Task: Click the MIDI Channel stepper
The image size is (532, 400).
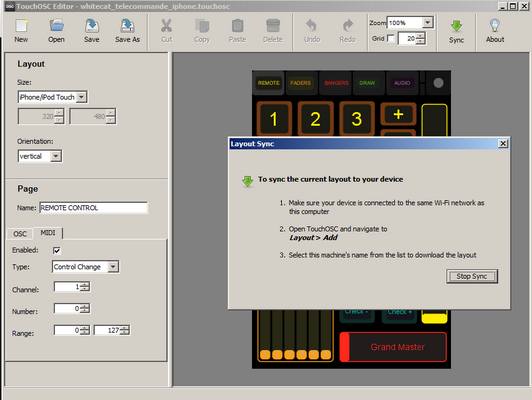Action: pos(72,287)
